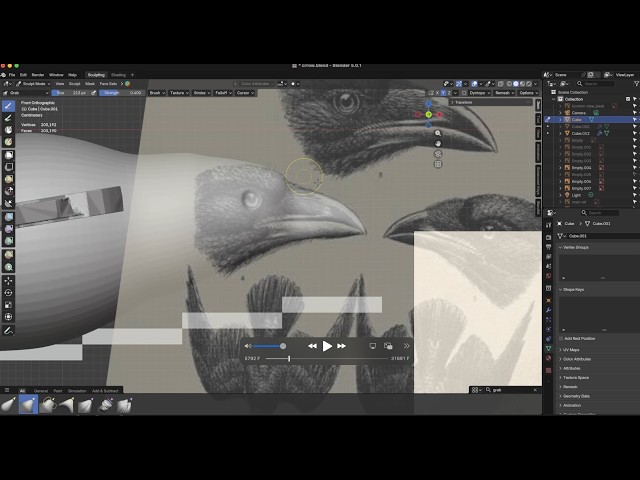The width and height of the screenshot is (640, 480).
Task: Toggle X axis symmetry
Action: click(x=438, y=93)
